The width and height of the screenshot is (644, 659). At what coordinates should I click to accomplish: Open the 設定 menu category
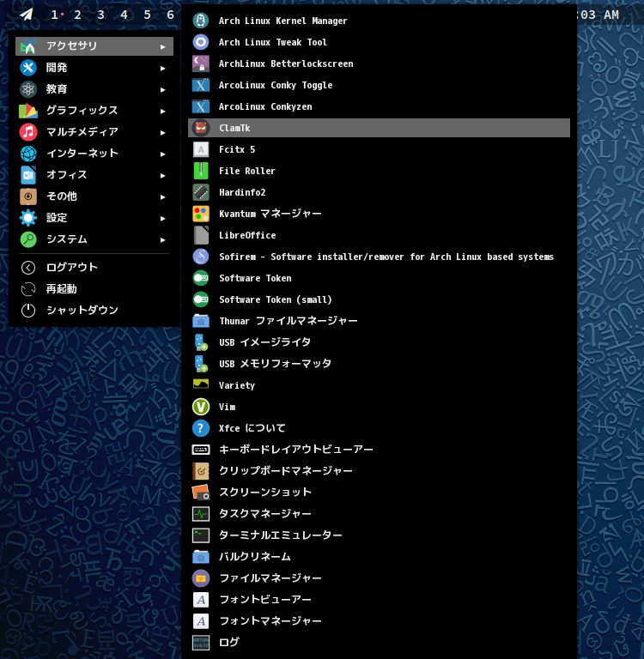point(57,218)
